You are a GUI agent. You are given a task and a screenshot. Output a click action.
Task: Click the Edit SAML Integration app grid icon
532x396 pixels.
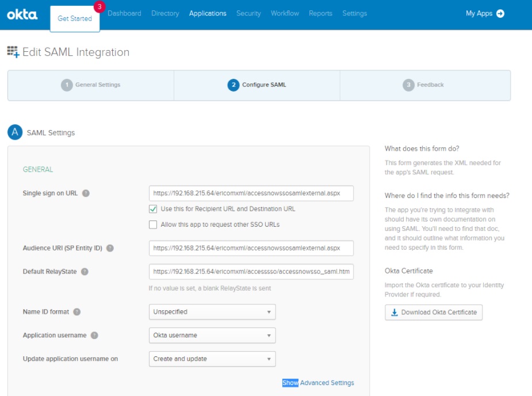(x=13, y=52)
